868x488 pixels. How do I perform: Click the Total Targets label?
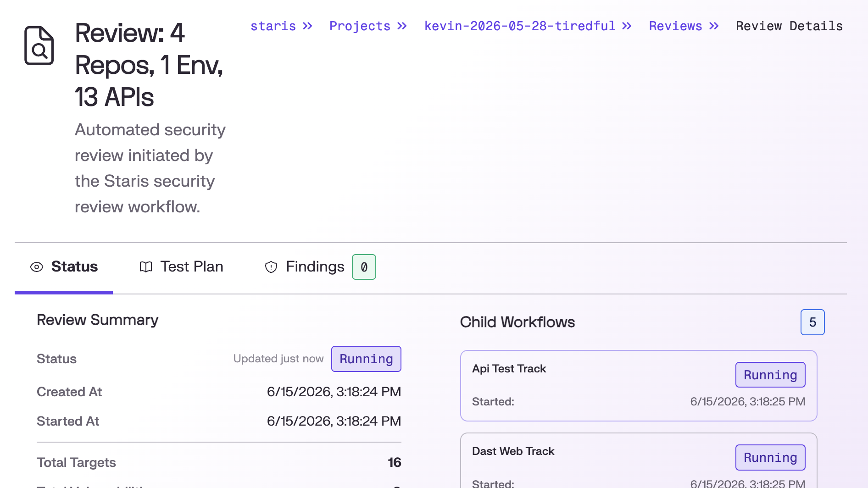pos(76,462)
